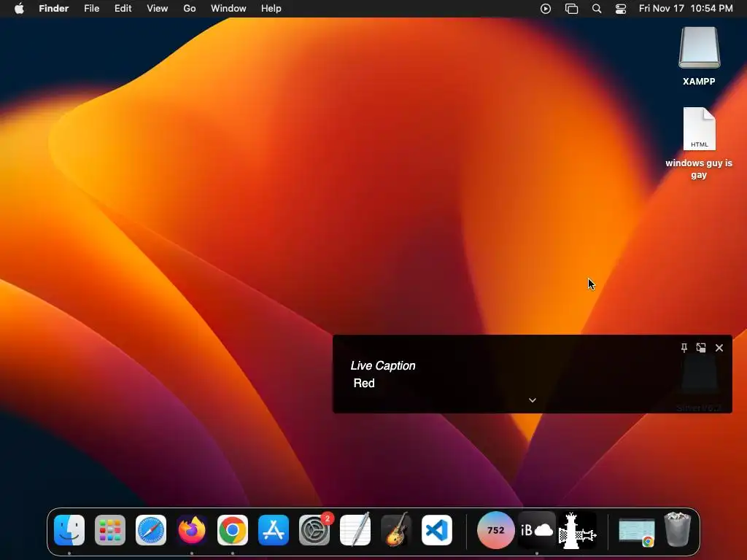This screenshot has height=560, width=747.
Task: Open the App Store Dock icon
Action: coord(274,530)
